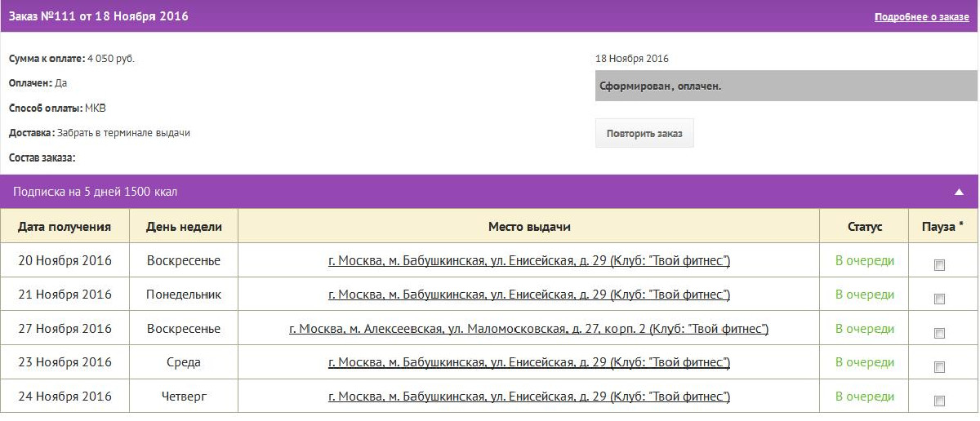Click the 'Понедельник' weekday cell

[184, 295]
